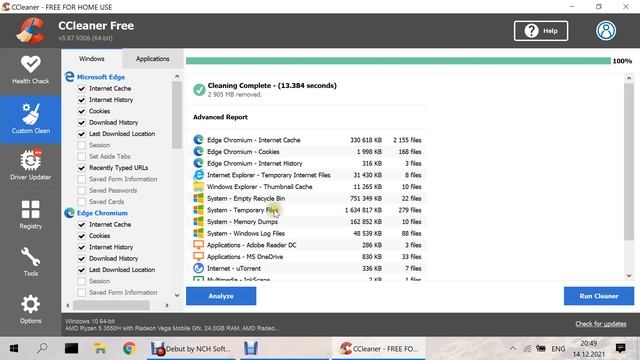Click the Internet Explorer Temporary Files icon
The height and width of the screenshot is (360, 640).
[x=198, y=175]
